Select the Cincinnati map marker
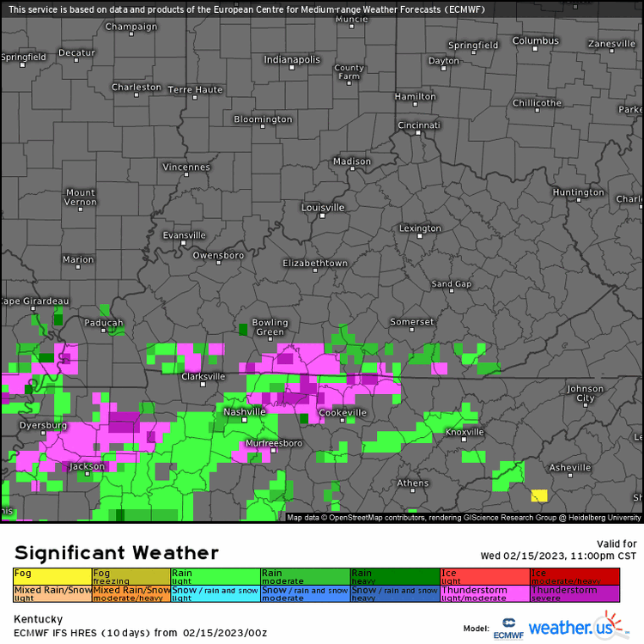 coord(418,132)
